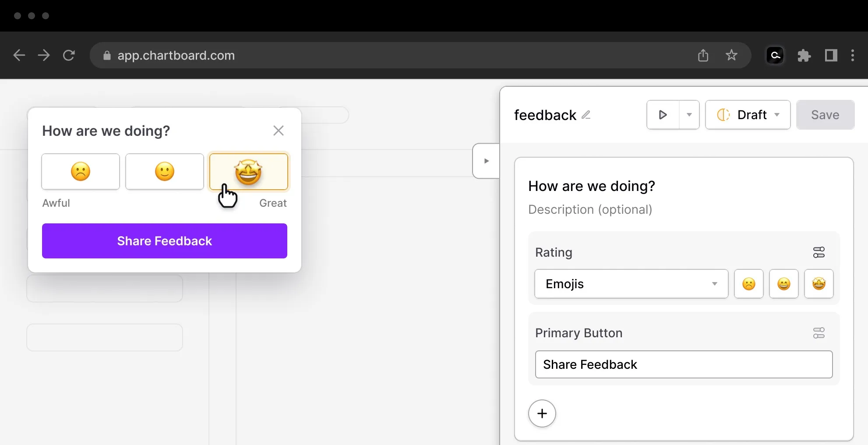Click the star-struck emoji in the Rating editor
Image resolution: width=868 pixels, height=445 pixels.
819,284
